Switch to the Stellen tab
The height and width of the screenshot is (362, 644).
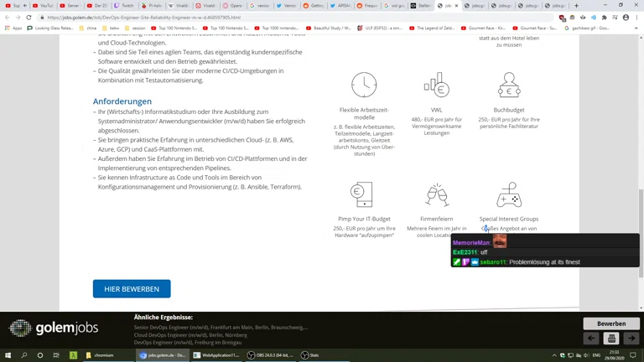[x=421, y=6]
